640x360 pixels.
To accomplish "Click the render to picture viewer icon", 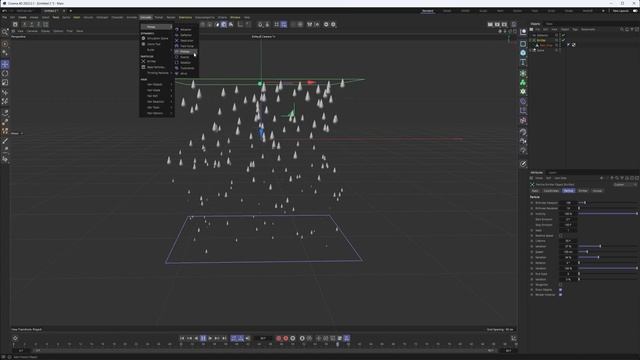I will pos(497,24).
